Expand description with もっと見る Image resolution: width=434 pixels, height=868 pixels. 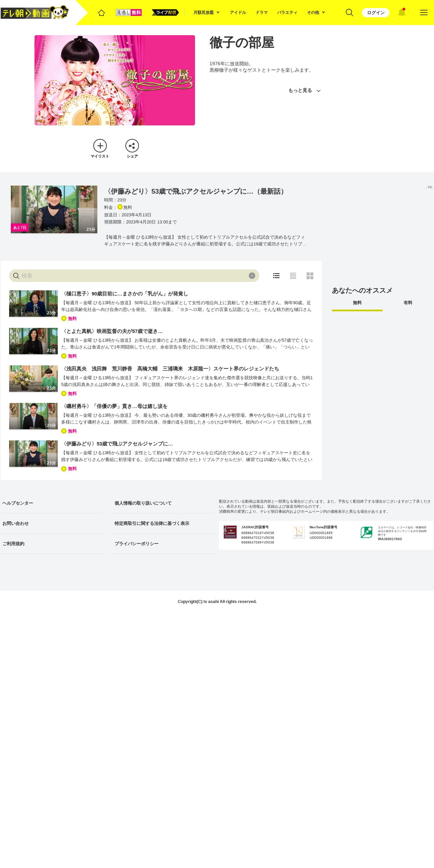[x=304, y=91]
